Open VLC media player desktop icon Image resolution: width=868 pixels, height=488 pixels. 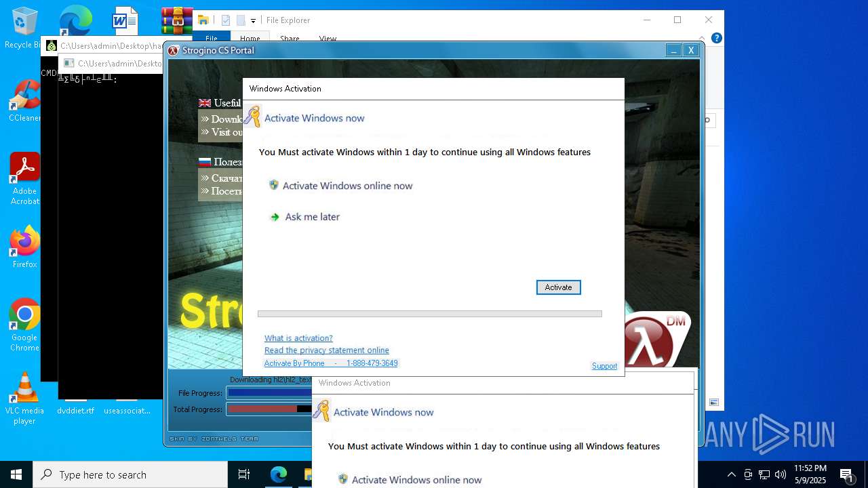coord(24,399)
